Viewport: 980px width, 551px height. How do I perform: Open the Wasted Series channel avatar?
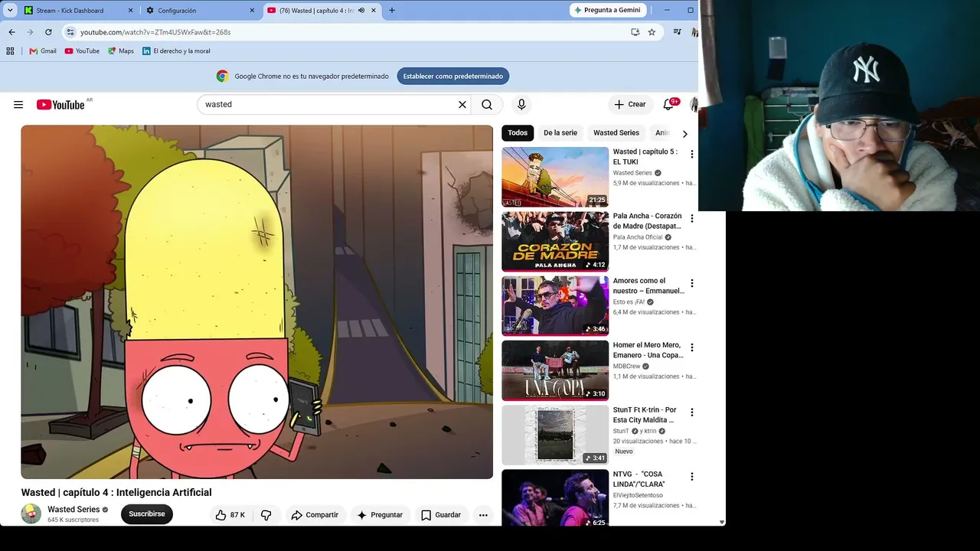pyautogui.click(x=31, y=514)
